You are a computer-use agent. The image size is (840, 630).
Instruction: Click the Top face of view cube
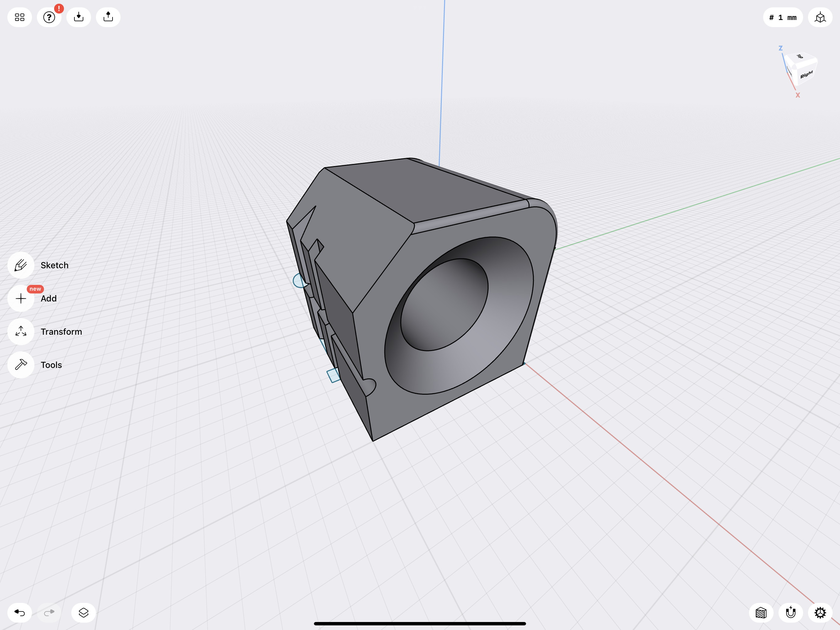coord(800,57)
